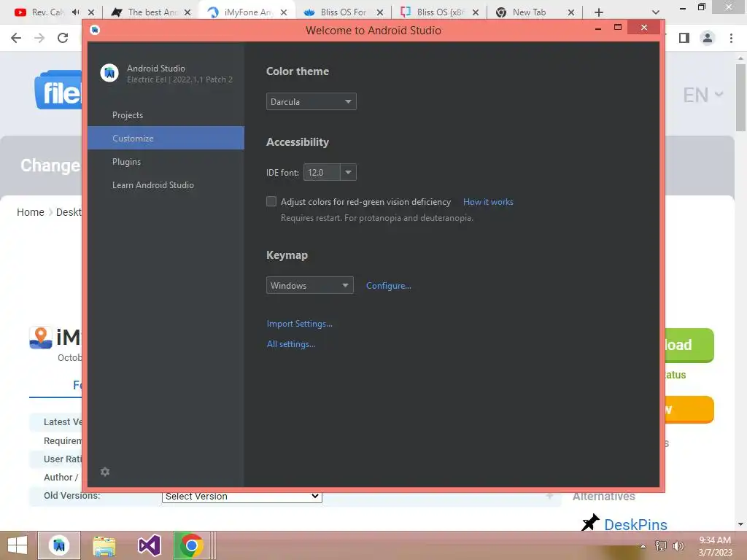Click the IDE font value field
This screenshot has width=747, height=560.
click(322, 172)
